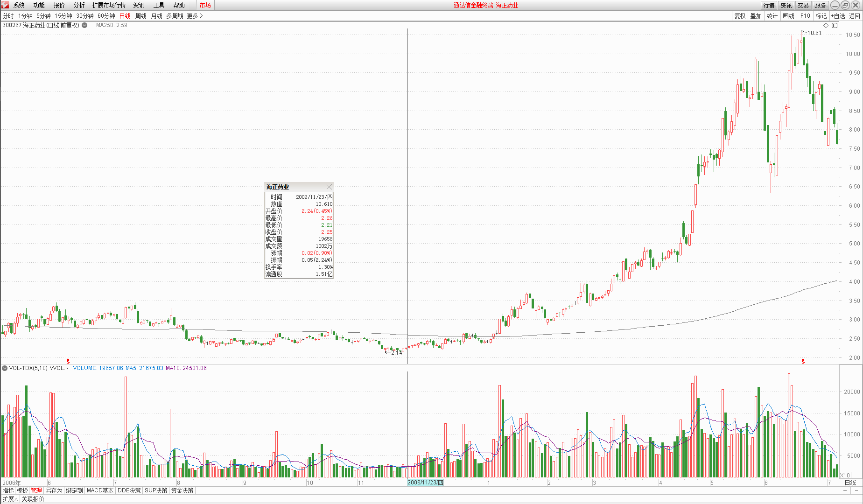This screenshot has height=504, width=863.
Task: Click the red TDX application logo
Action: (x=5, y=5)
